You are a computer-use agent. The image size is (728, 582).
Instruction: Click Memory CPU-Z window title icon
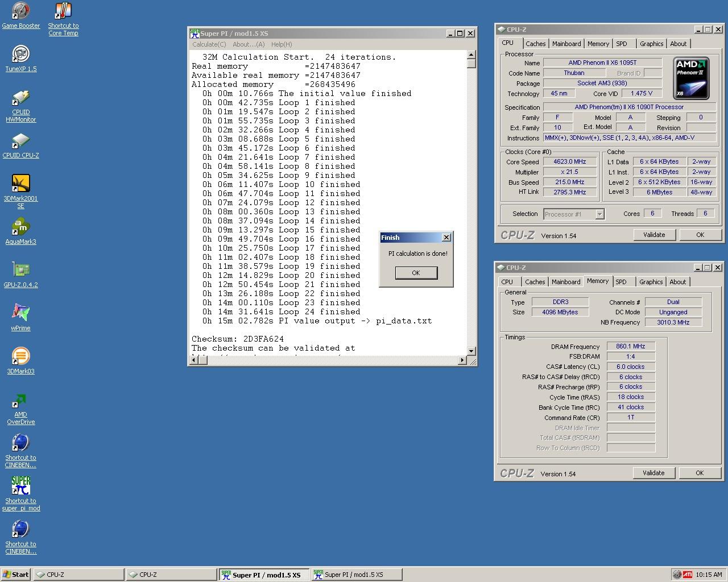501,267
